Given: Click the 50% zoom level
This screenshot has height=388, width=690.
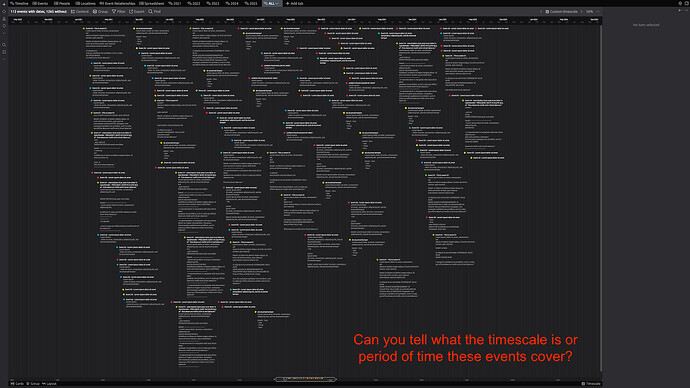Looking at the screenshot, I should pyautogui.click(x=589, y=11).
